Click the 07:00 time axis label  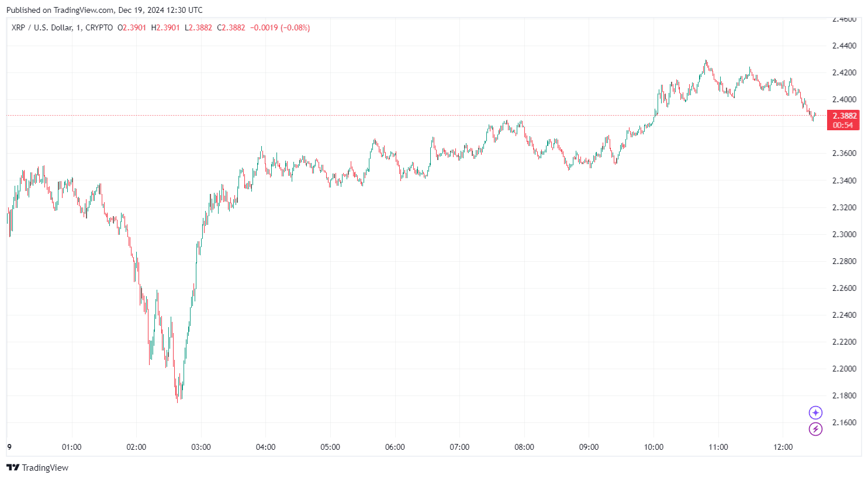click(459, 447)
